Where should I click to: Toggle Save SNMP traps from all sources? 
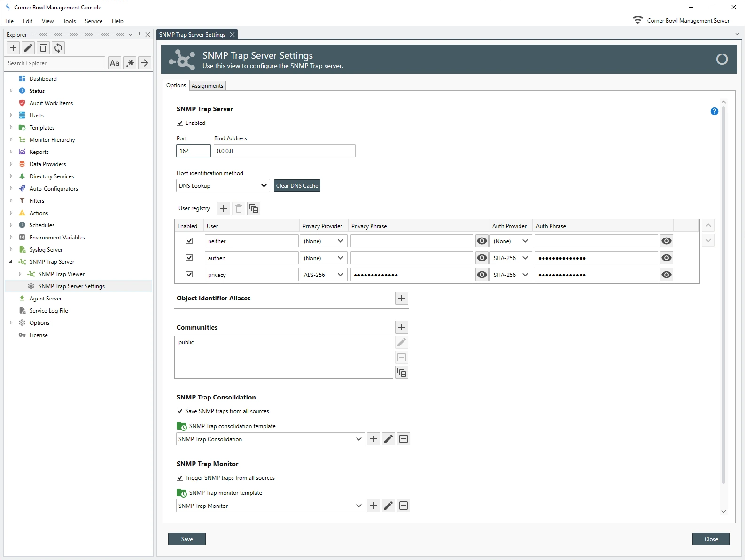point(180,411)
